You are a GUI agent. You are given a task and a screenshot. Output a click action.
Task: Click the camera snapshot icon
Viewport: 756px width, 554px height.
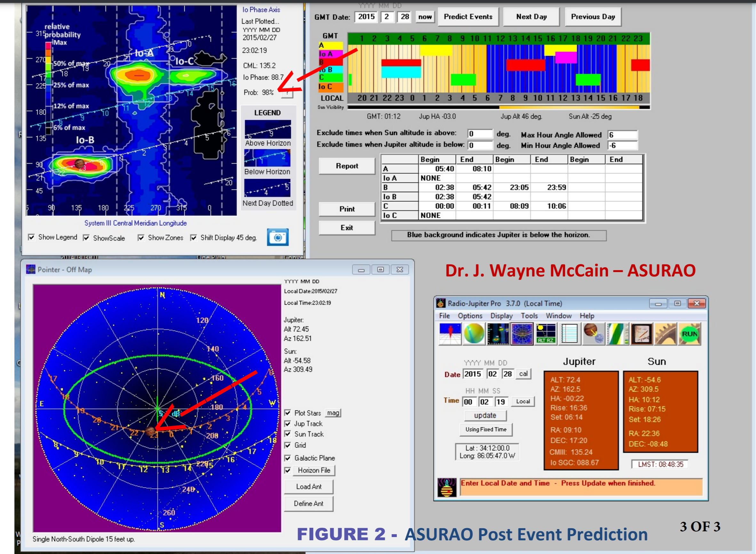(277, 238)
